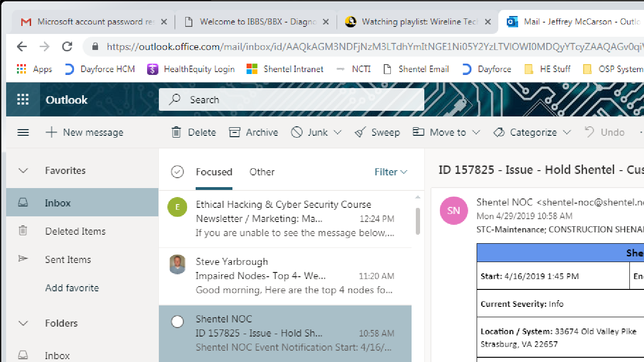
Task: Open the HealthEquity Login bookmark
Action: [x=191, y=69]
